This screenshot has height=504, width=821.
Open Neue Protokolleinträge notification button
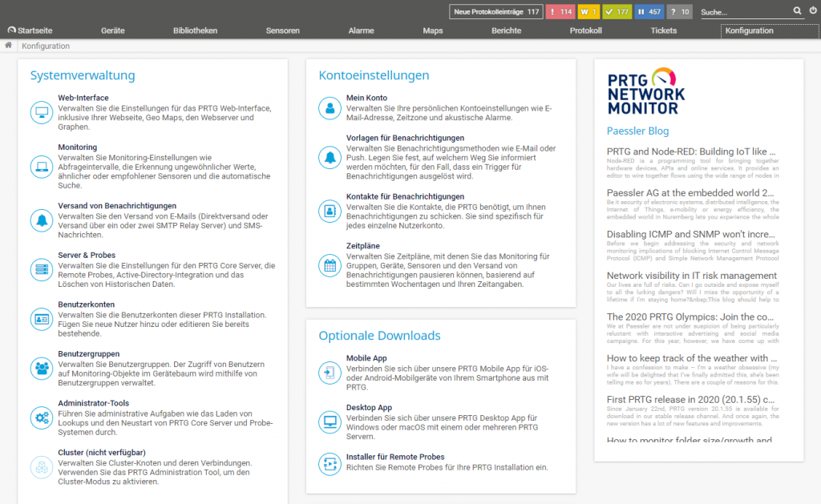tap(495, 12)
